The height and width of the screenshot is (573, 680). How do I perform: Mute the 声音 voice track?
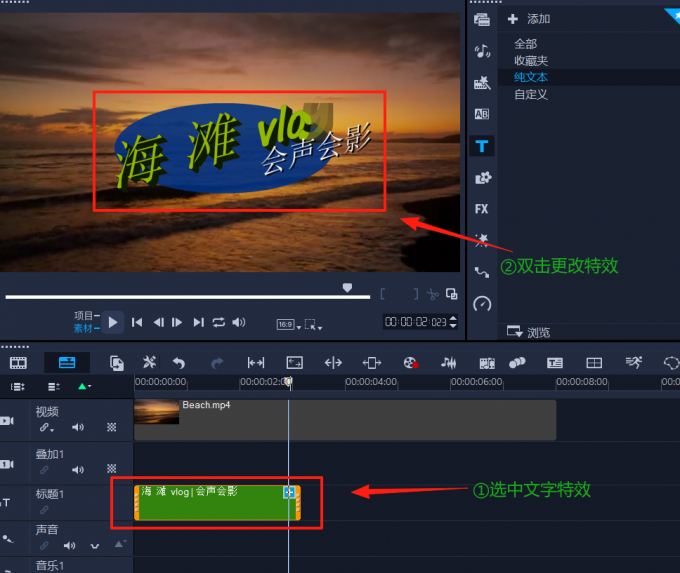(69, 545)
